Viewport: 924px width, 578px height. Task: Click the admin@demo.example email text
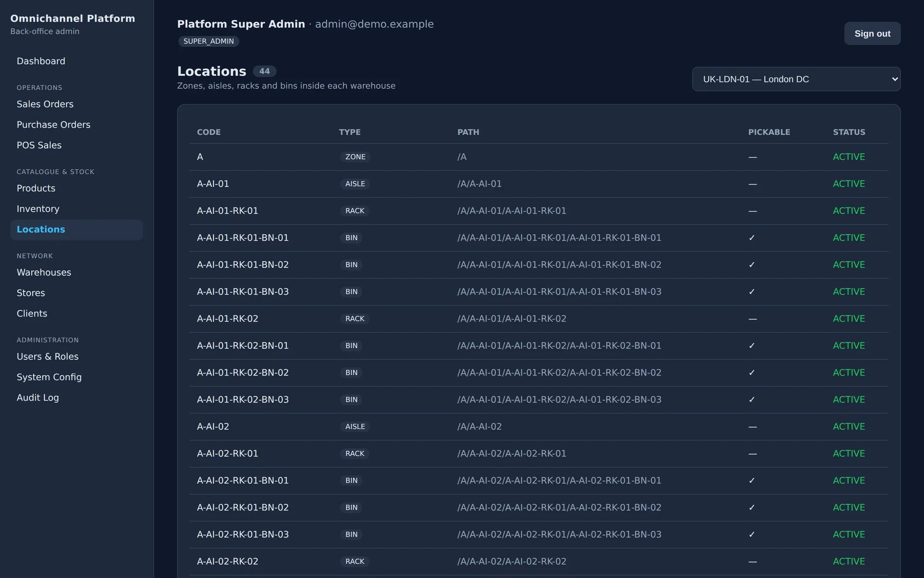[374, 24]
